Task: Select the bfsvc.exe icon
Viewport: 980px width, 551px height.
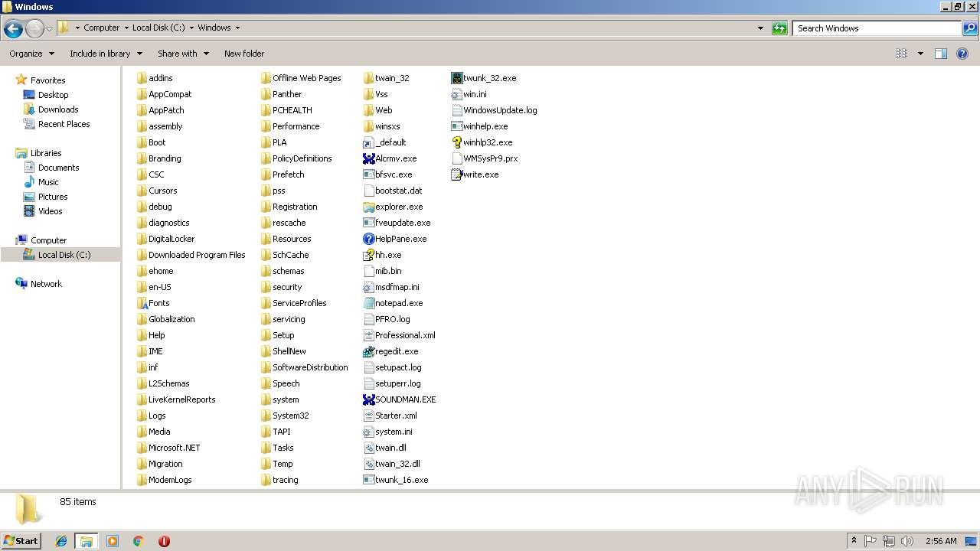Action: (369, 174)
